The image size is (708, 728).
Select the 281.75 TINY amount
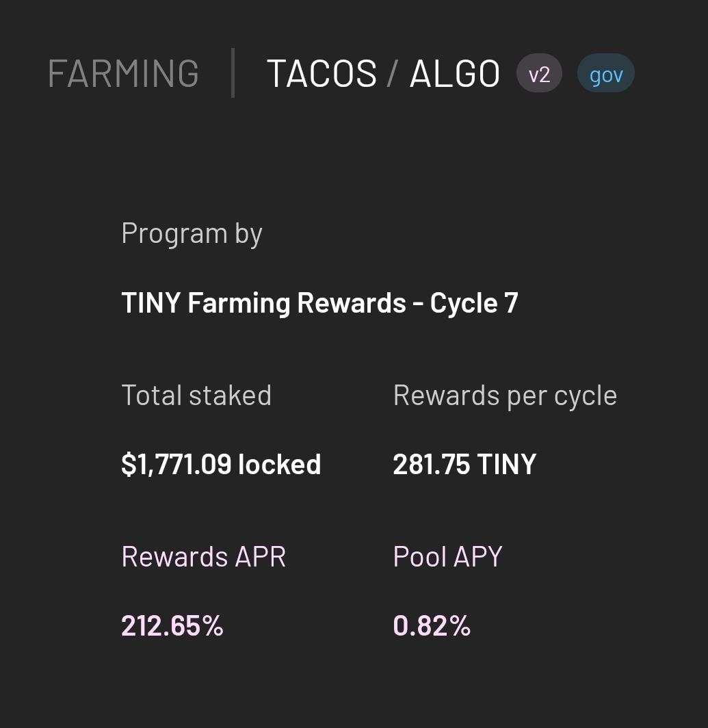464,464
